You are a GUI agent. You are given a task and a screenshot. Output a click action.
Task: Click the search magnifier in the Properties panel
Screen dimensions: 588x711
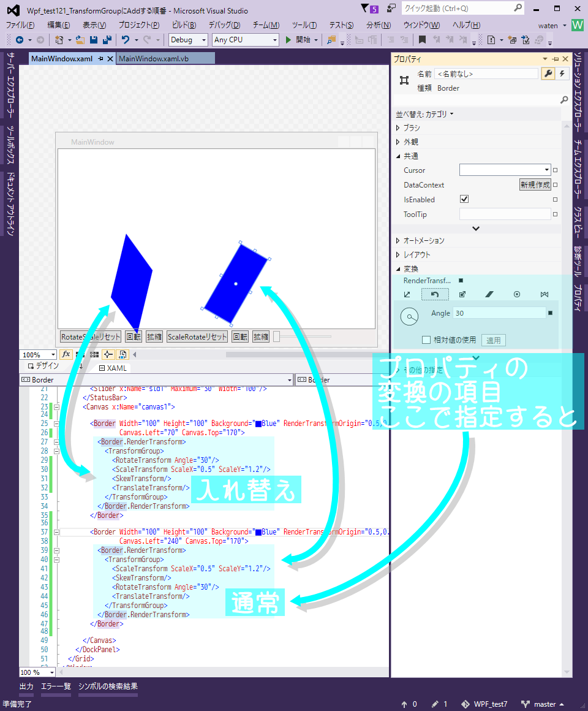pos(564,99)
